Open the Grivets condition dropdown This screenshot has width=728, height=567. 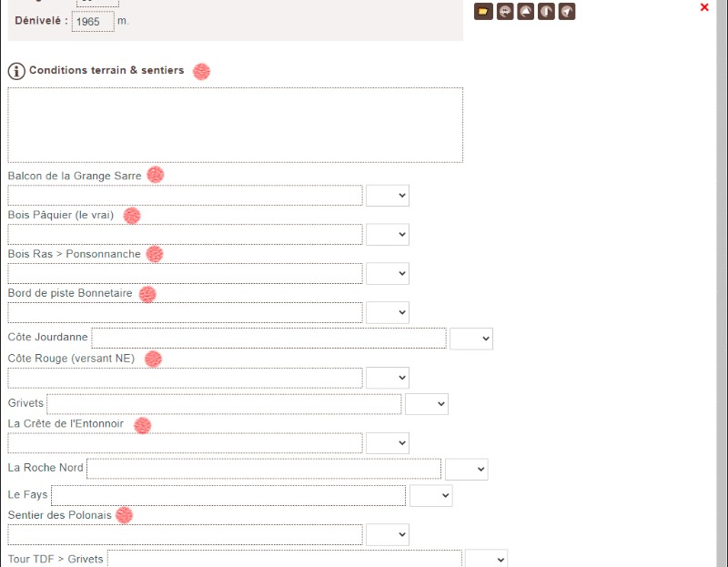tap(426, 404)
